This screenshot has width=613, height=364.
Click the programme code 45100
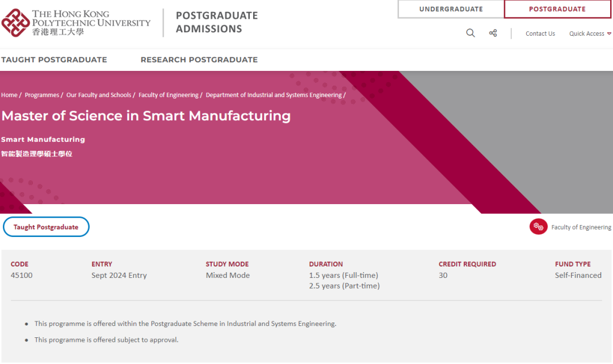(x=22, y=276)
